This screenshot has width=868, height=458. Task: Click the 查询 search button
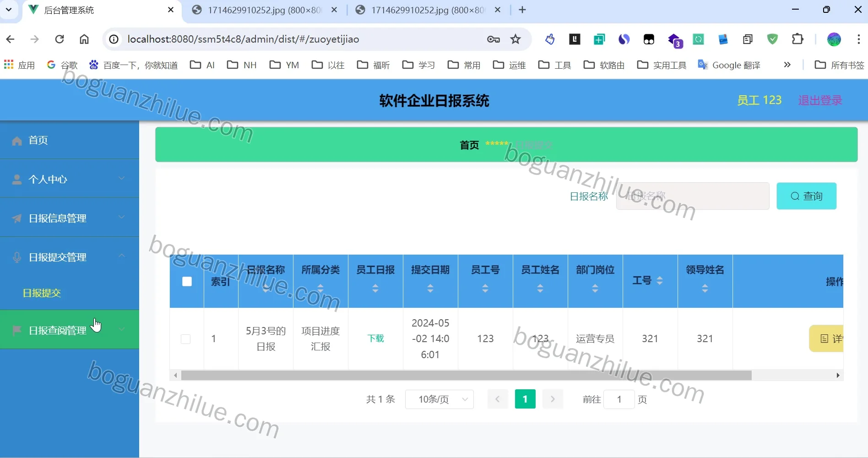point(806,196)
